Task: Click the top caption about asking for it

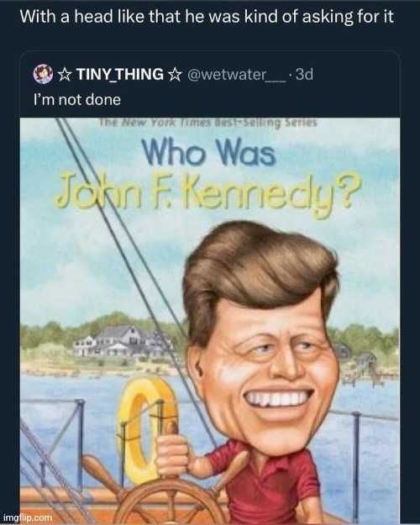Action: [207, 17]
